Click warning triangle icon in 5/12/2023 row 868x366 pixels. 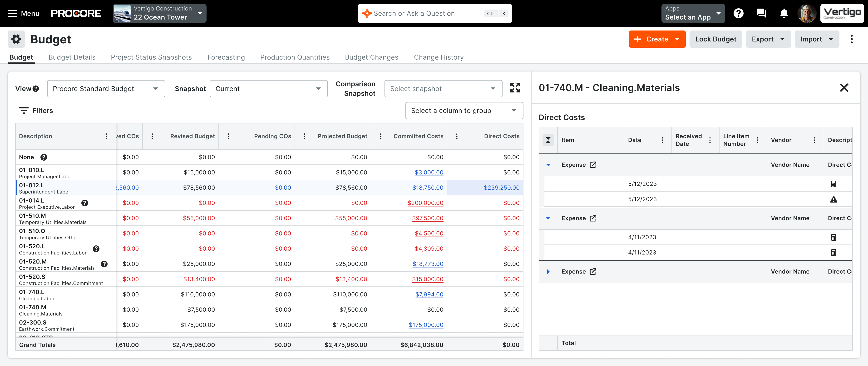click(833, 199)
